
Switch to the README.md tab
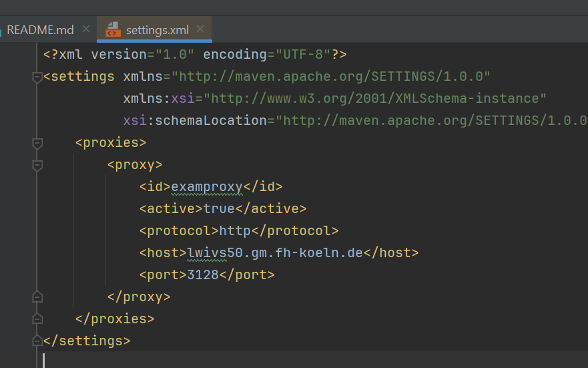(x=40, y=30)
